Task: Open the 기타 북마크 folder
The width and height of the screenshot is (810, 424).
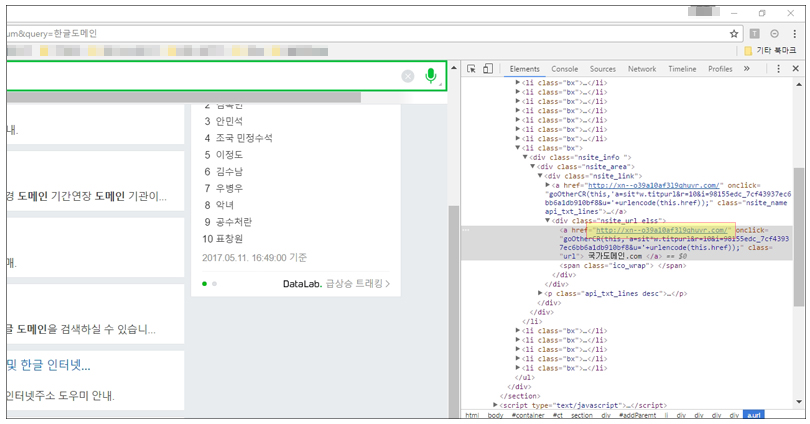Action: pos(770,51)
